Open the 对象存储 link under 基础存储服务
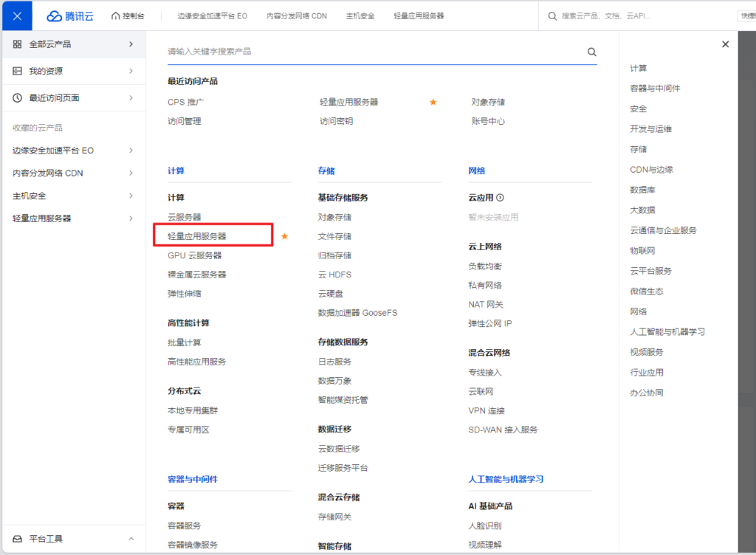 [334, 217]
